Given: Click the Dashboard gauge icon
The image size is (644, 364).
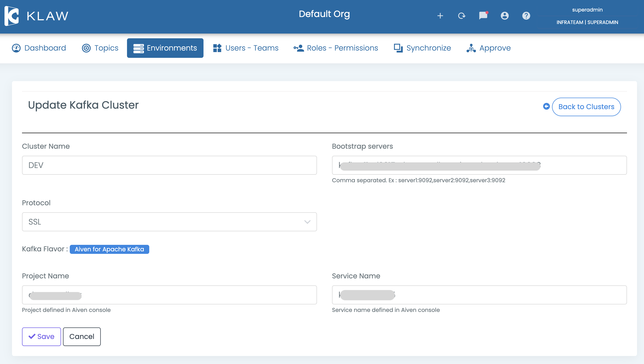Looking at the screenshot, I should 16,48.
